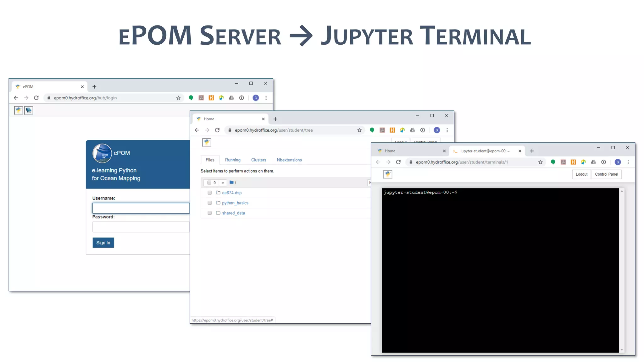Click orange H extension in tree window
The height and width of the screenshot is (362, 644).
click(392, 130)
